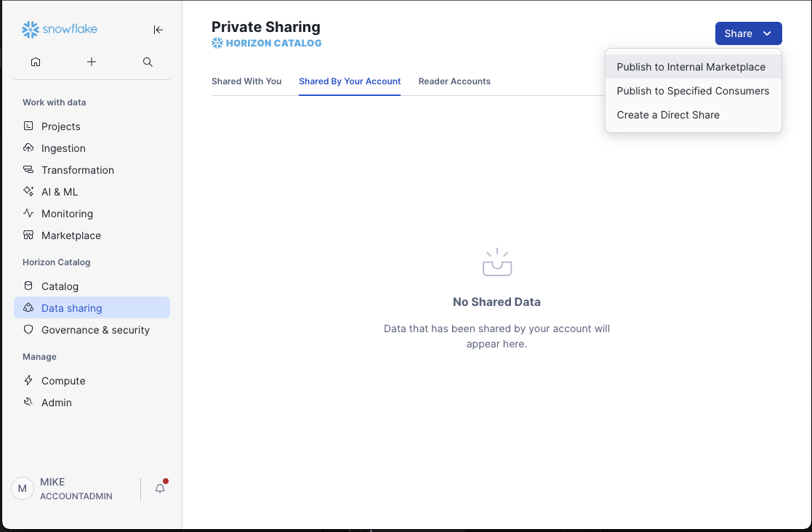Screen dimensions: 812x532
Task: Choose Publish to Specified Consumers
Action: click(693, 91)
